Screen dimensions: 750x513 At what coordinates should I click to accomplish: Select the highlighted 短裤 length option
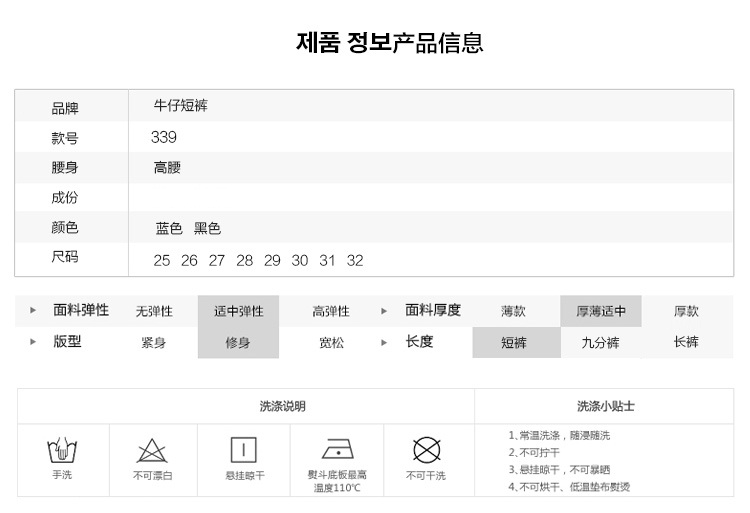517,342
